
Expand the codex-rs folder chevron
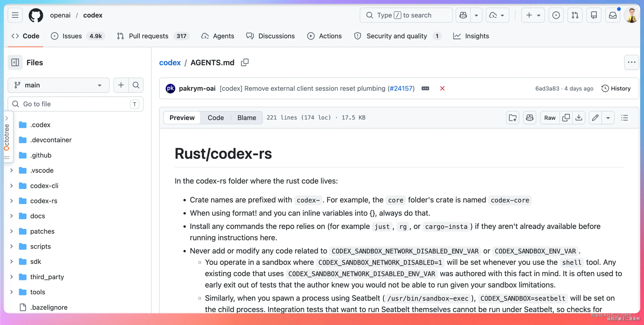[x=11, y=201]
